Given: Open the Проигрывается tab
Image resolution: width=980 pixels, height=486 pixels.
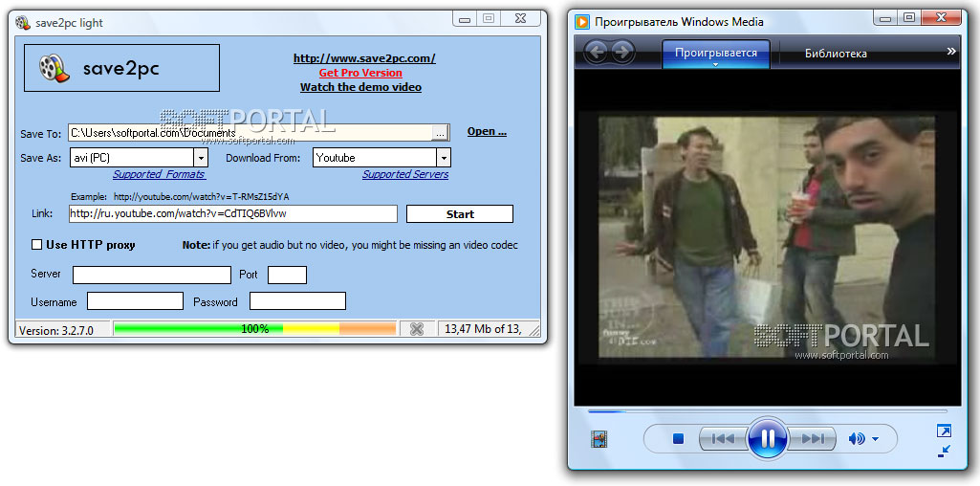Looking at the screenshot, I should click(715, 54).
